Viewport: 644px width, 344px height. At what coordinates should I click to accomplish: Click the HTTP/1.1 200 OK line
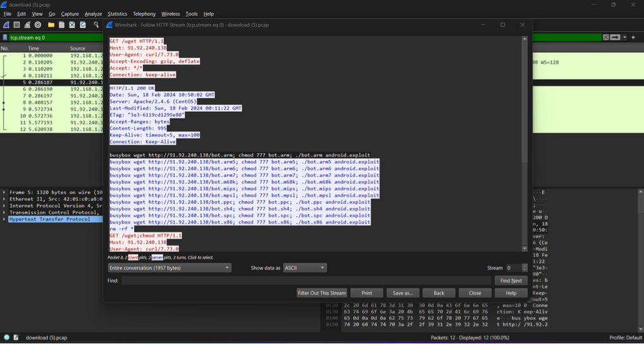click(132, 89)
